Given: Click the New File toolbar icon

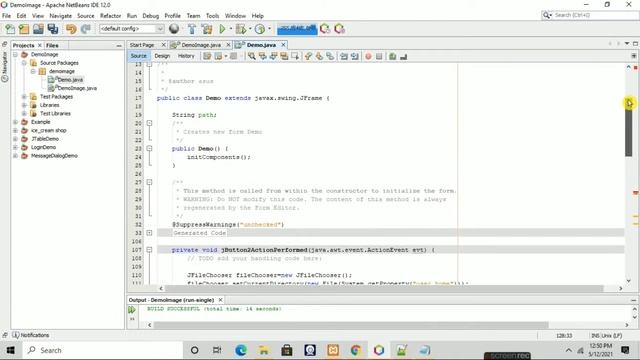Looking at the screenshot, I should [x=10, y=29].
